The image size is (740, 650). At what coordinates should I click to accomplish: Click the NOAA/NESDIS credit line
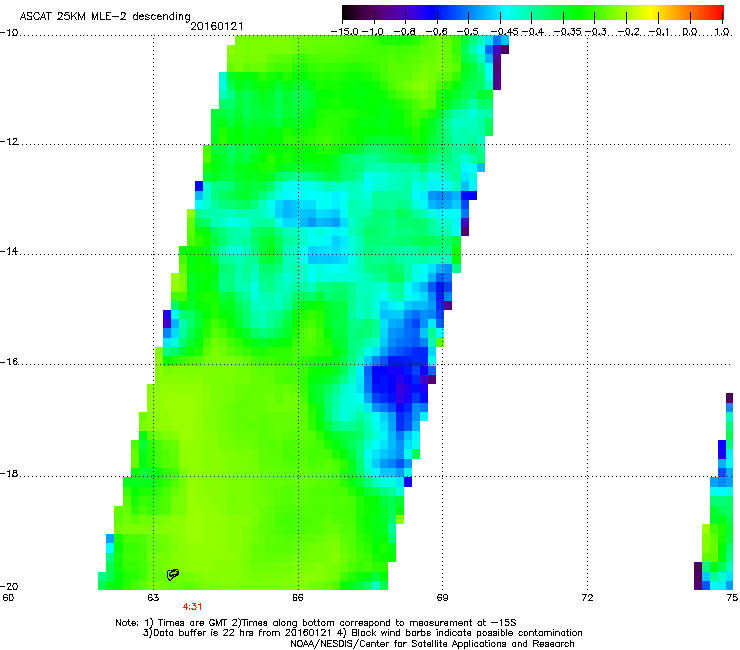[x=432, y=644]
